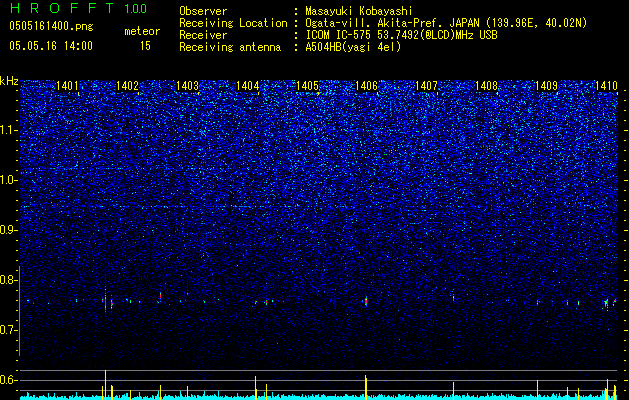Screen dimensions: 629x400
Task: Click the Observer label
Action: [x=203, y=11]
